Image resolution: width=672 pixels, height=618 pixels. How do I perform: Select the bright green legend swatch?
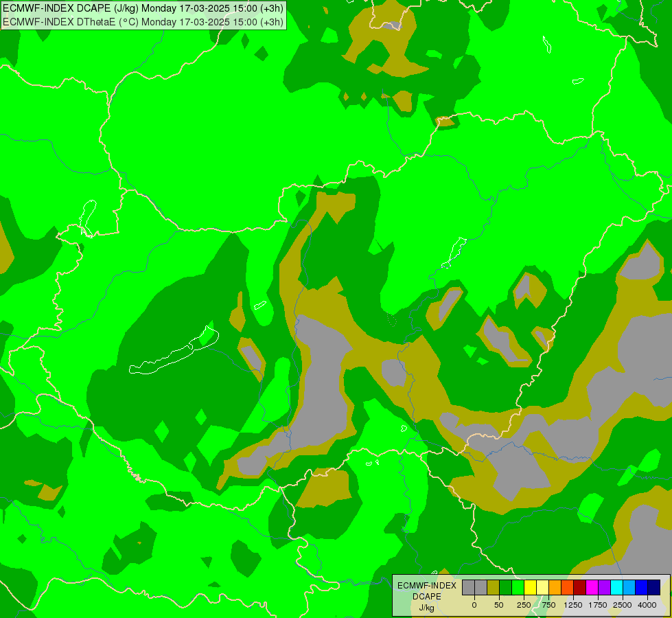tap(518, 587)
